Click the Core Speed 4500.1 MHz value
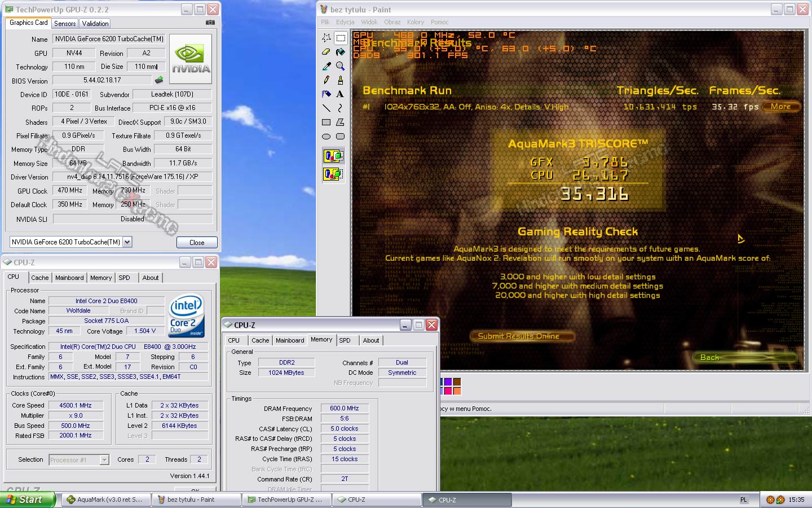This screenshot has height=508, width=812. (76, 405)
